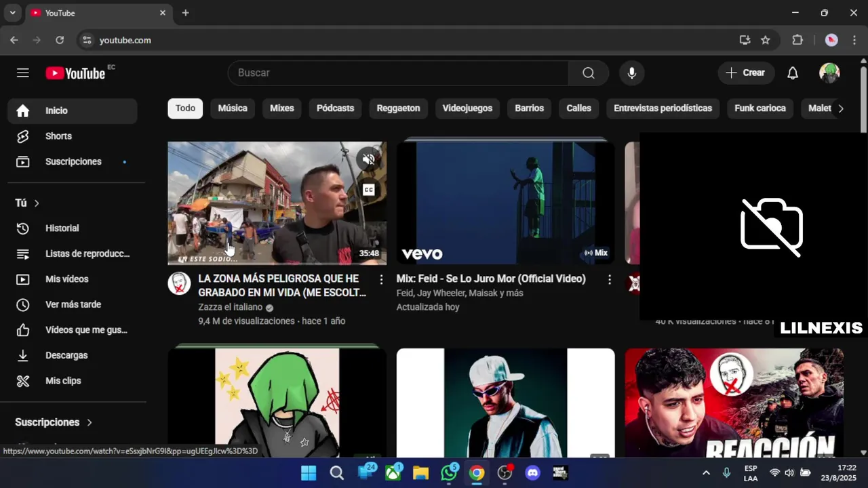This screenshot has width=868, height=488.
Task: Open the green hooded cartoon thumbnail
Action: click(x=277, y=403)
